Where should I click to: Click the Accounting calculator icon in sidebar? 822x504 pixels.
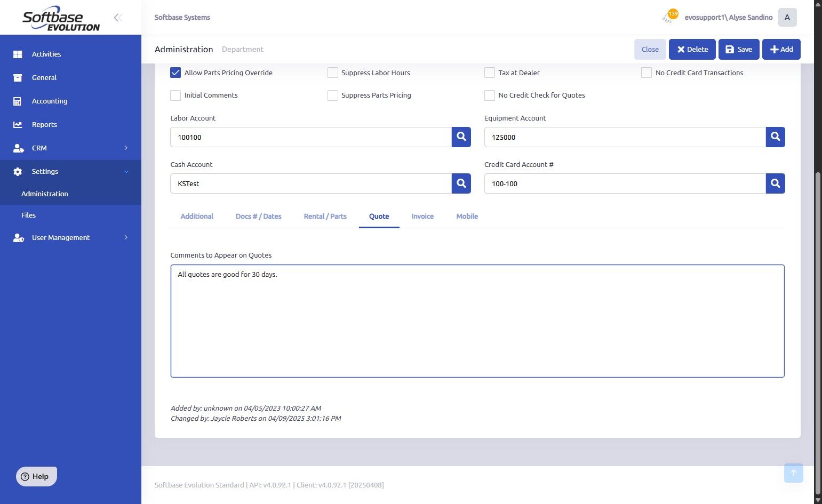click(18, 101)
